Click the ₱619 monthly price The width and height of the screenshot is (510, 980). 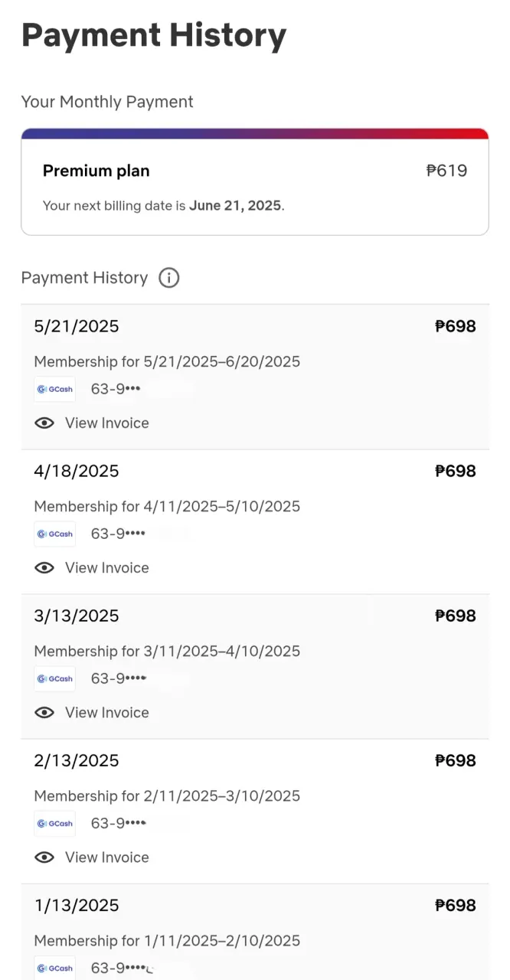[446, 171]
